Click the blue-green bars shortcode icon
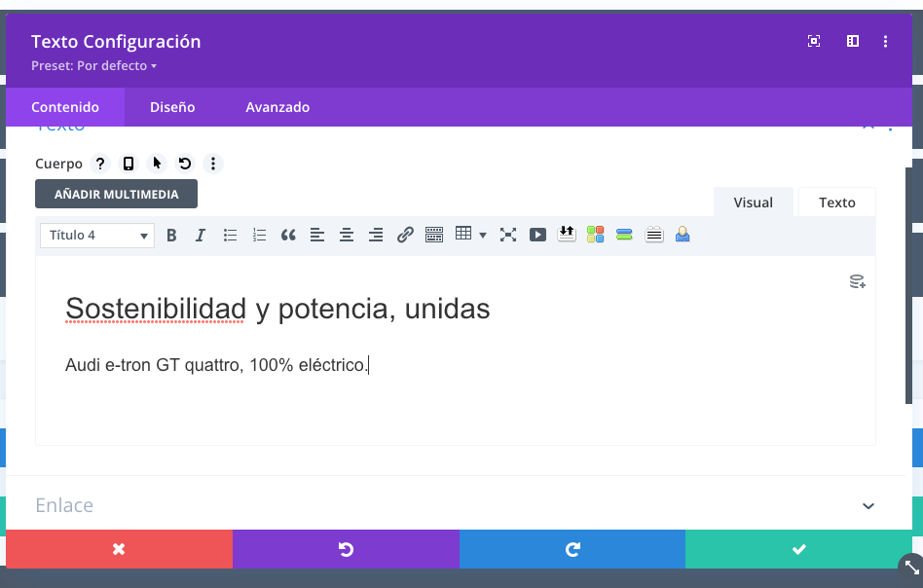Screen dimensions: 923x588 pyautogui.click(x=624, y=235)
